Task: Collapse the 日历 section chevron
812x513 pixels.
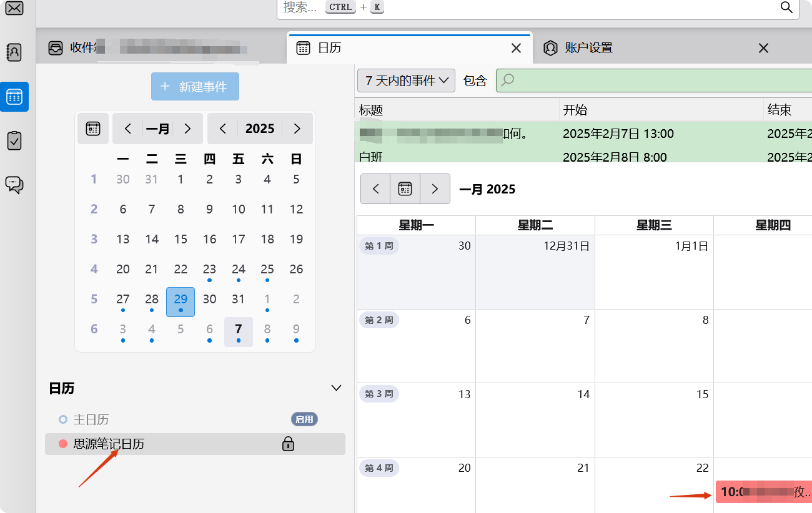Action: coord(336,388)
